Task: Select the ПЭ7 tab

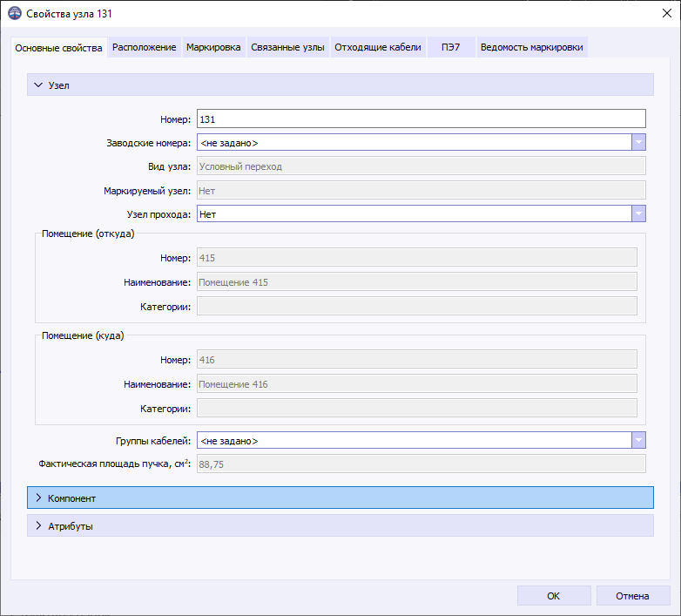Action: click(x=450, y=47)
